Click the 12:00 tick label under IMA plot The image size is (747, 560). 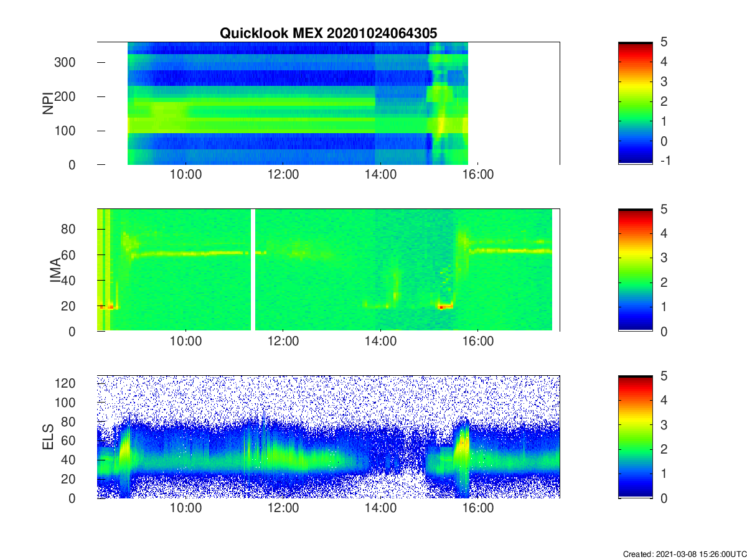283,342
